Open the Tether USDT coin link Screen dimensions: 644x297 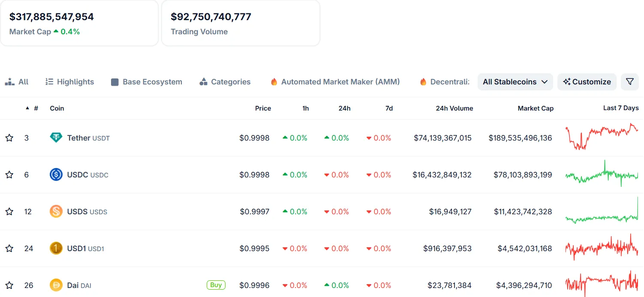pyautogui.click(x=88, y=138)
